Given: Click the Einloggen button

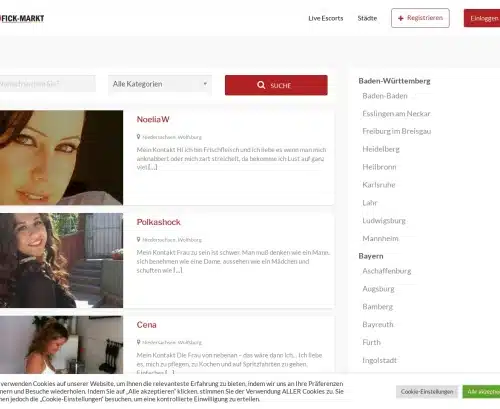Looking at the screenshot, I should pos(482,18).
